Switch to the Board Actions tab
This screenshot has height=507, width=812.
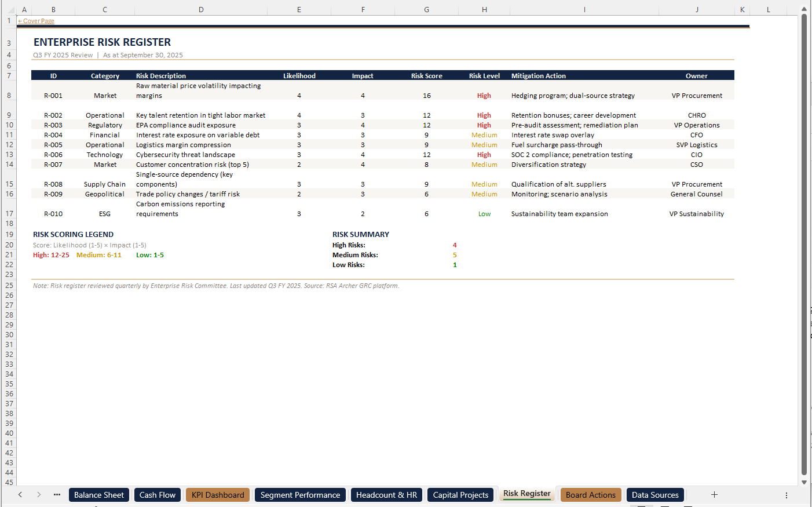click(x=590, y=494)
